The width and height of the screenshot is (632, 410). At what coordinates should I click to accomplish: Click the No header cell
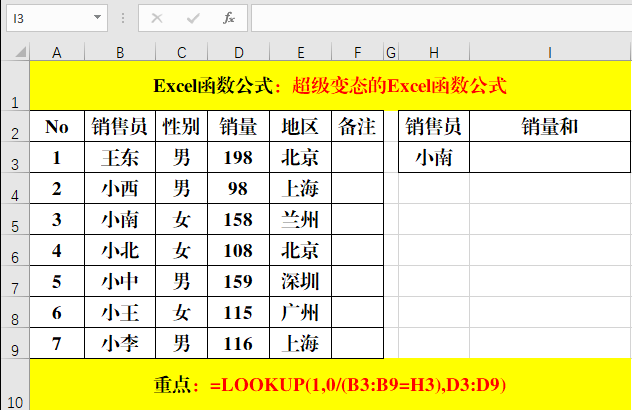57,126
